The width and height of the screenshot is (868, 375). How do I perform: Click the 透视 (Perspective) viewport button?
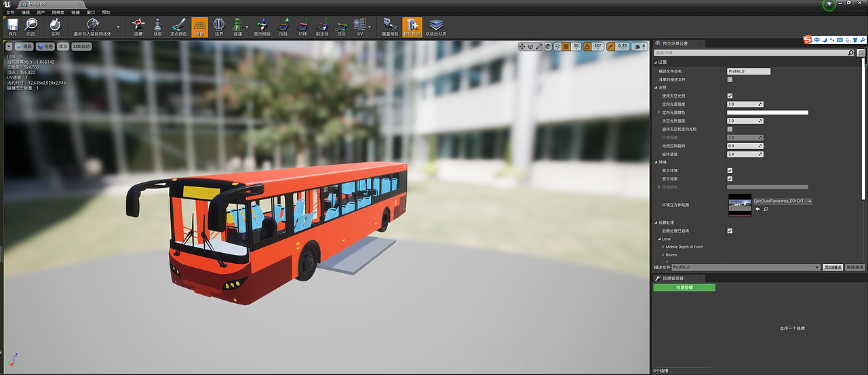tap(25, 47)
